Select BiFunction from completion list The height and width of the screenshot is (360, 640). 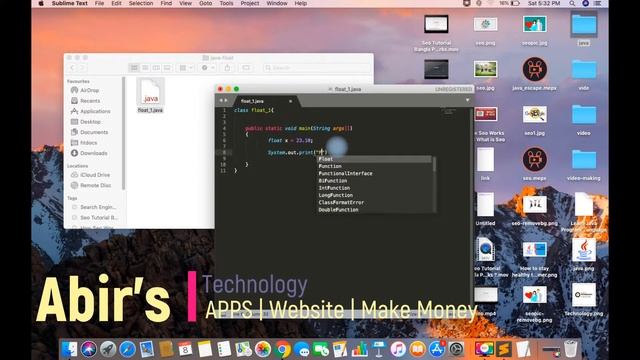(x=374, y=181)
